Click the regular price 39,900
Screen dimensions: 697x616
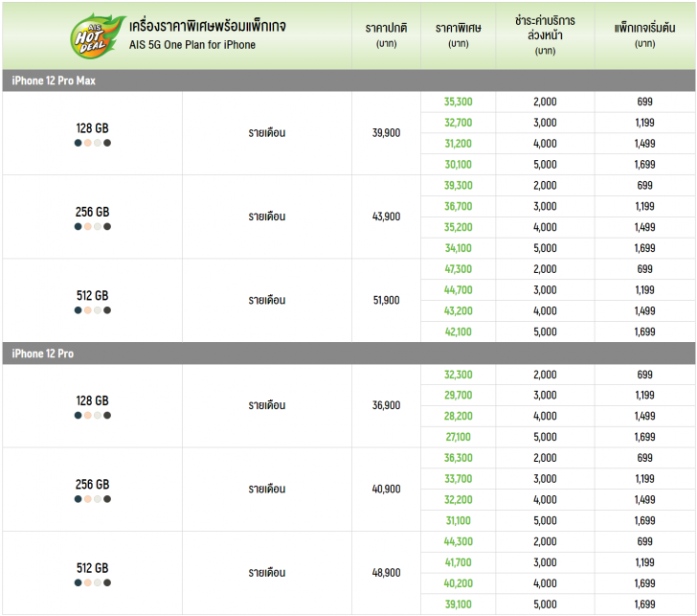tap(386, 133)
